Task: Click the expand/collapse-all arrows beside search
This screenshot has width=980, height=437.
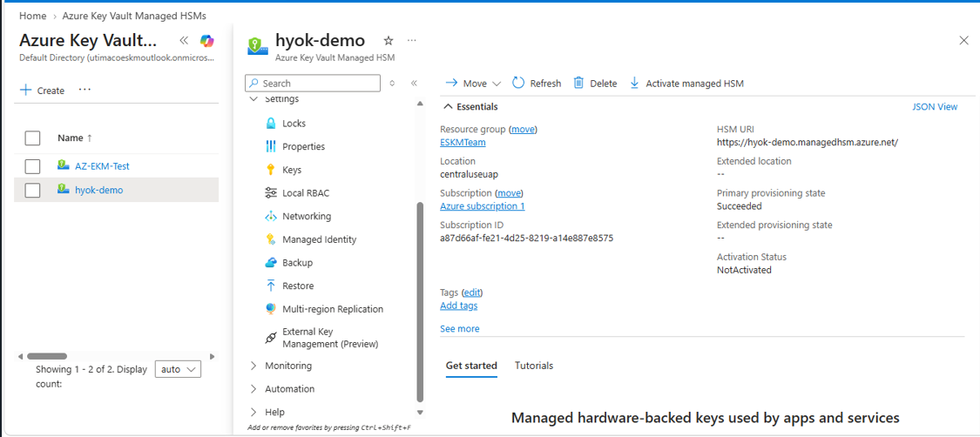Action: pos(392,83)
